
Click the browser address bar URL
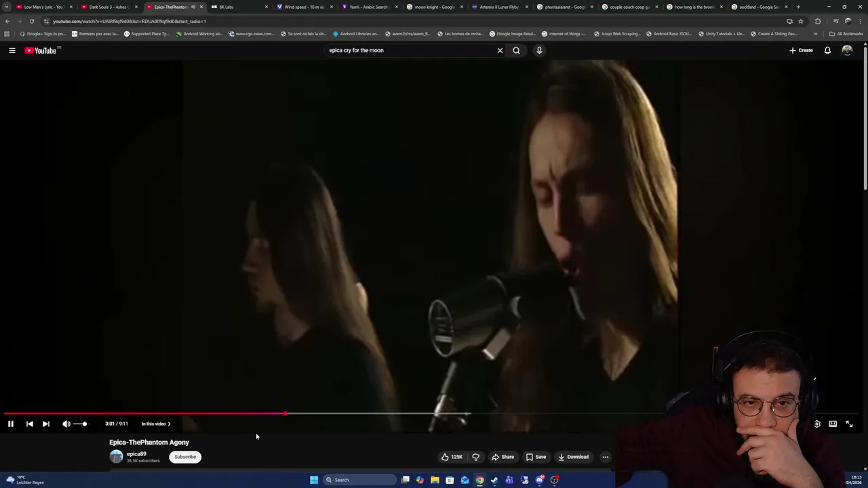click(130, 21)
